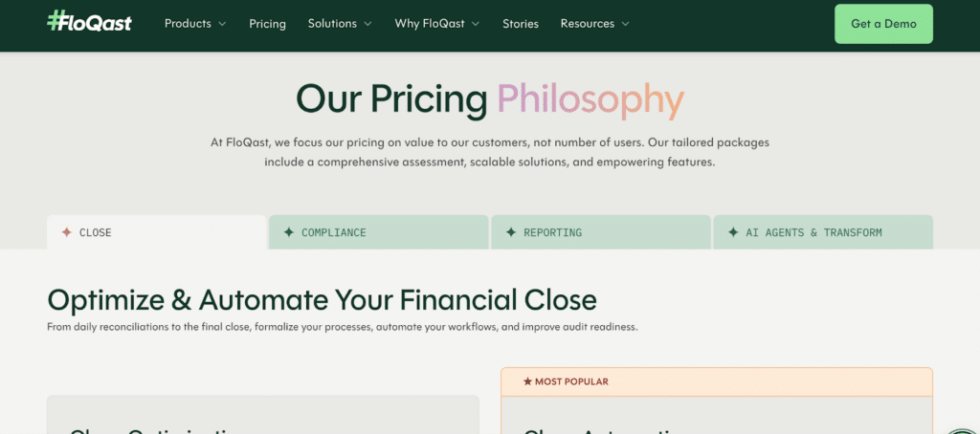Select the Close pricing tab
Viewport: 980px width, 434px height.
[156, 232]
